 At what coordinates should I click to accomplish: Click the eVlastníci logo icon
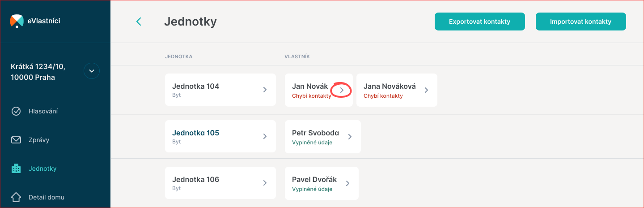point(17,21)
